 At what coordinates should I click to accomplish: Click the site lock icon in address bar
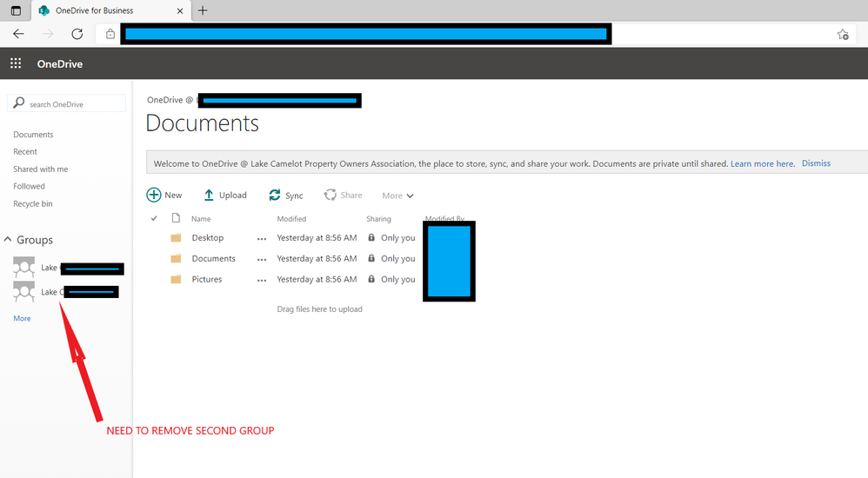[x=110, y=34]
